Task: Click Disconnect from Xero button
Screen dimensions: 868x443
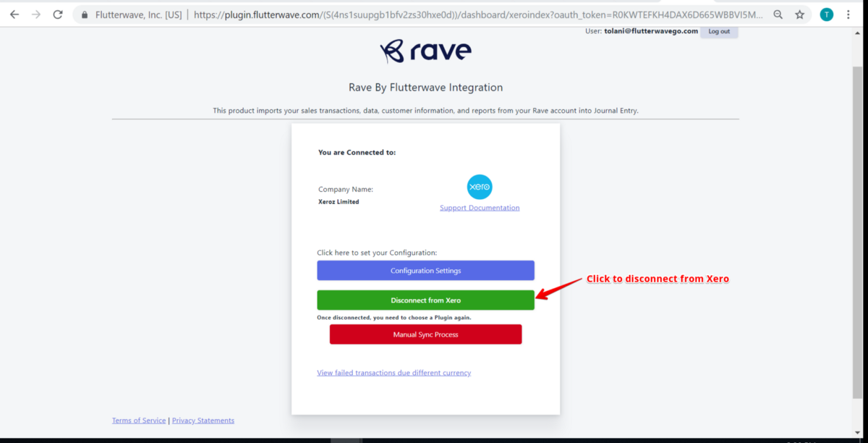Action: 425,300
